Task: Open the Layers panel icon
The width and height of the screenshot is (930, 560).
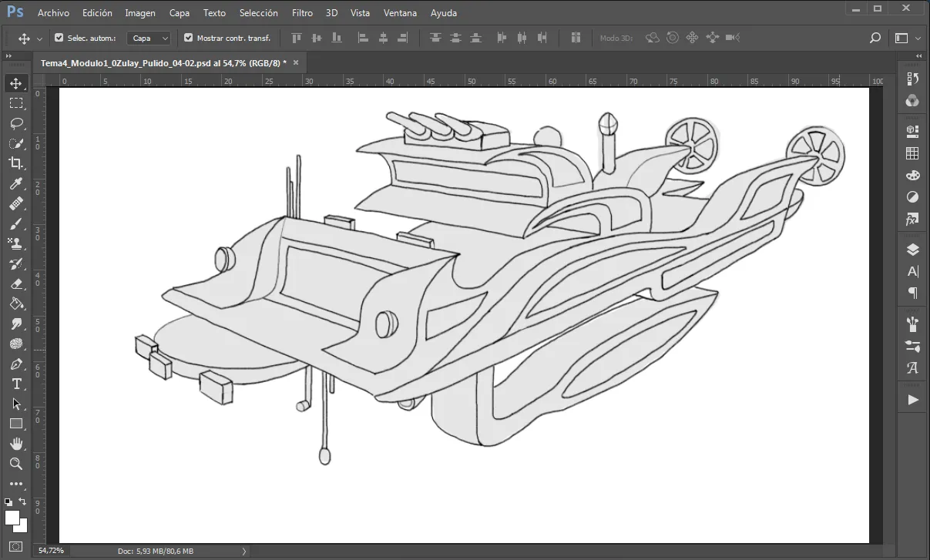Action: pyautogui.click(x=912, y=250)
